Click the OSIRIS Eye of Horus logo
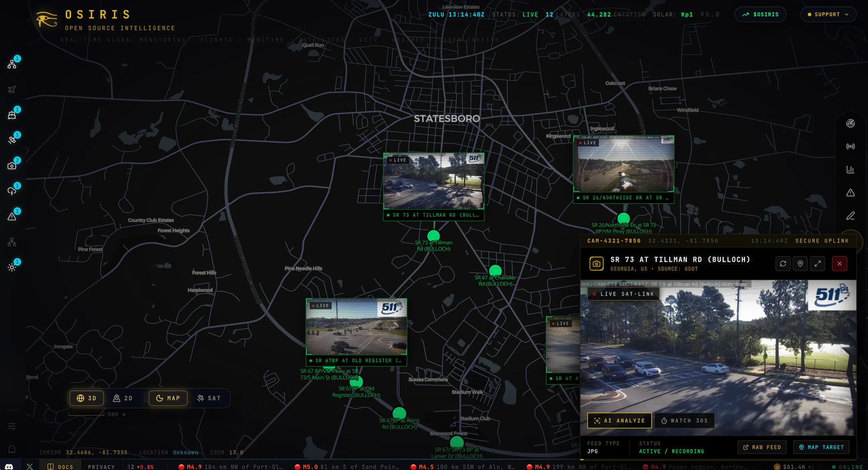 (47, 19)
